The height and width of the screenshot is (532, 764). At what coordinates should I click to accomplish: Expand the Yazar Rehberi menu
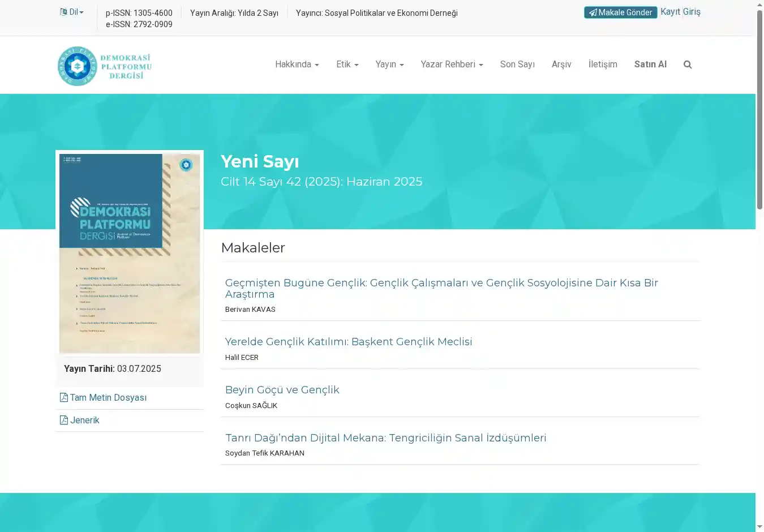[452, 65]
